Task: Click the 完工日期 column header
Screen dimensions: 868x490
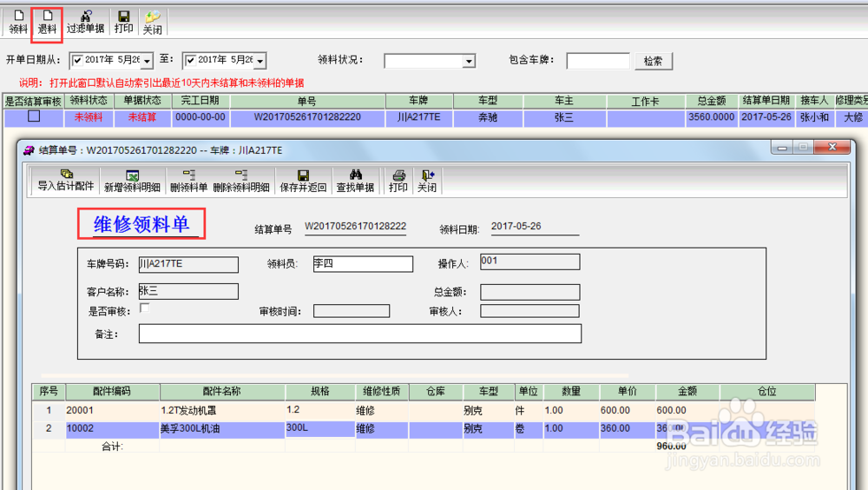Action: click(x=201, y=101)
